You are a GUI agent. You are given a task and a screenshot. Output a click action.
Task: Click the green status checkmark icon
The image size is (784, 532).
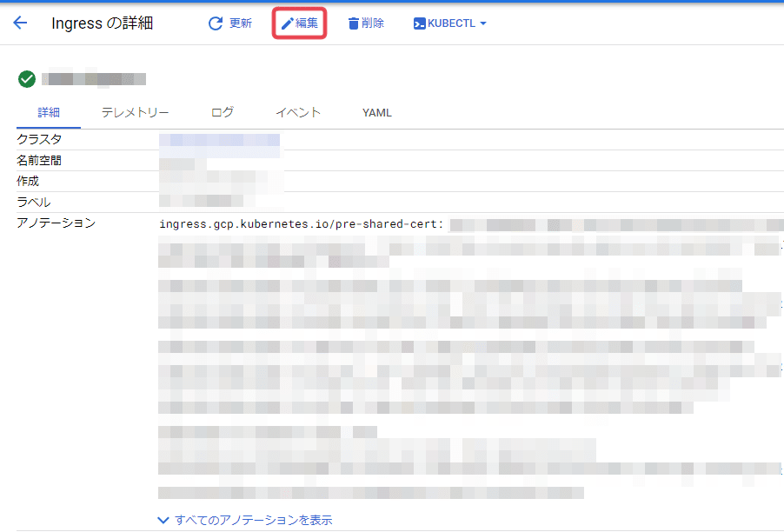[x=26, y=78]
